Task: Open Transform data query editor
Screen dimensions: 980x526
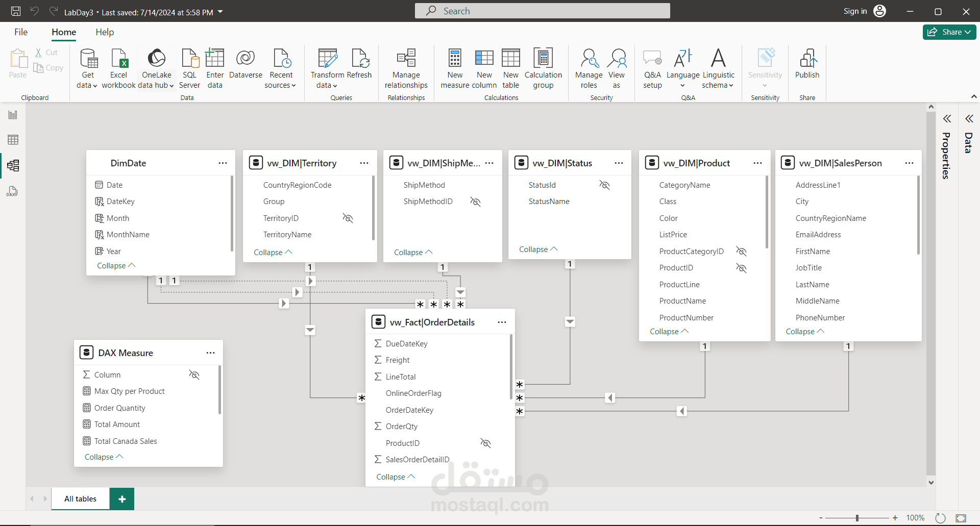Action: click(327, 68)
